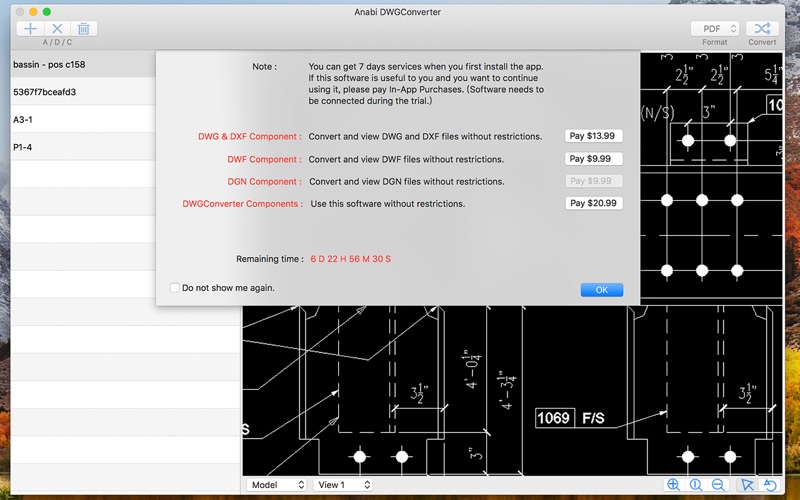Click the green fullscreen window button
The image size is (800, 500).
click(47, 11)
